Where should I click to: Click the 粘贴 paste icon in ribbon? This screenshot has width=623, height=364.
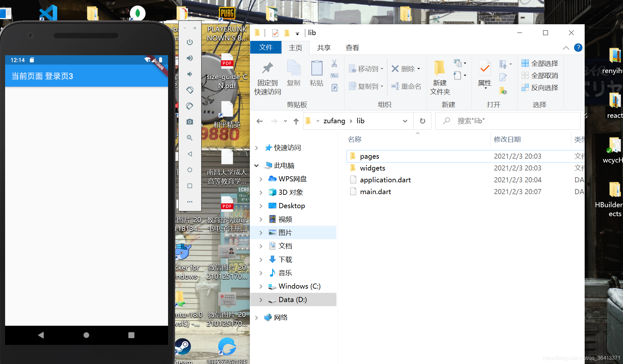pyautogui.click(x=317, y=73)
